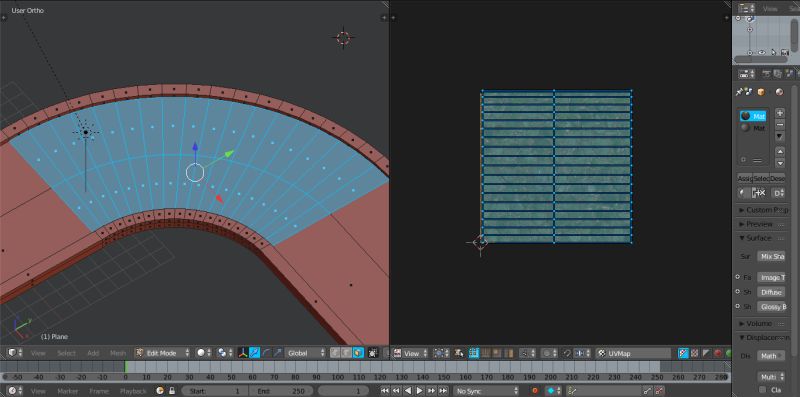Open the UV editor mode selector
The image size is (800, 397).
coord(441,353)
